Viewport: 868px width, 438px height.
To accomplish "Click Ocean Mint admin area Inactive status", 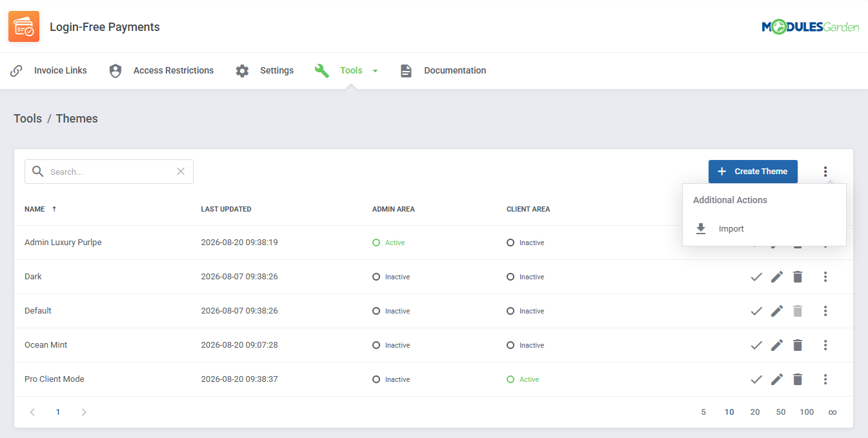I will coord(391,345).
